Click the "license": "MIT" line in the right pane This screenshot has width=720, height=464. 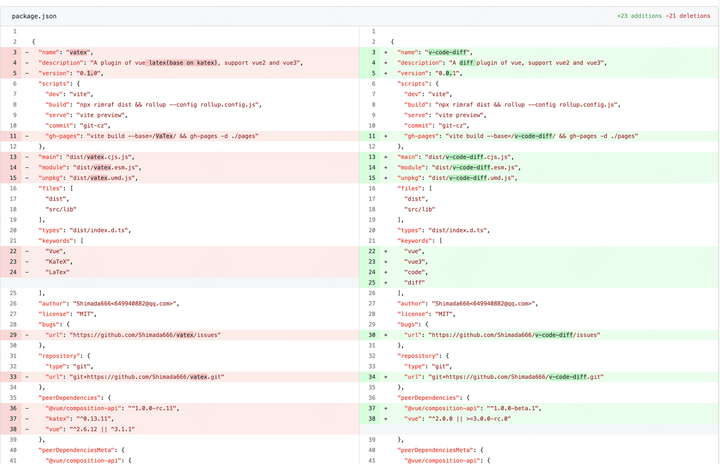(430, 314)
